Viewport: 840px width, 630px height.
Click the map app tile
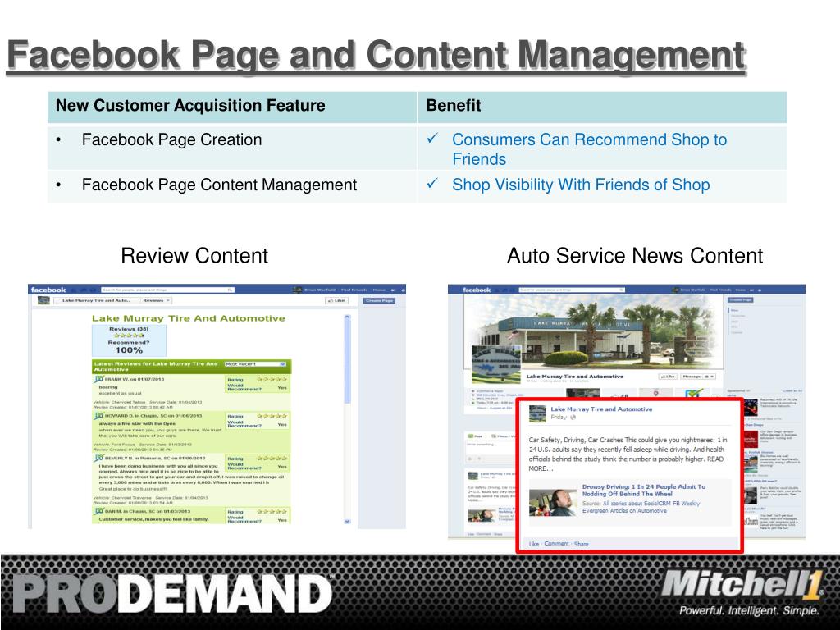(x=655, y=394)
